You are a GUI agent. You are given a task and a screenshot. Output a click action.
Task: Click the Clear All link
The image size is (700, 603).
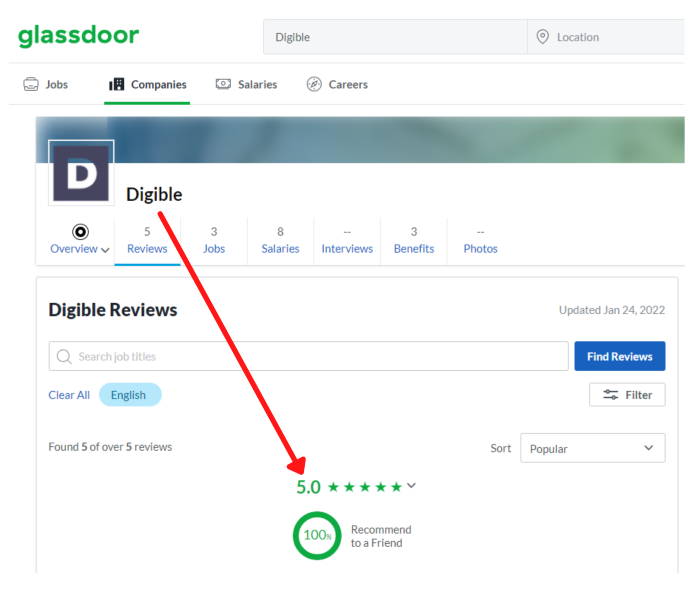click(69, 395)
